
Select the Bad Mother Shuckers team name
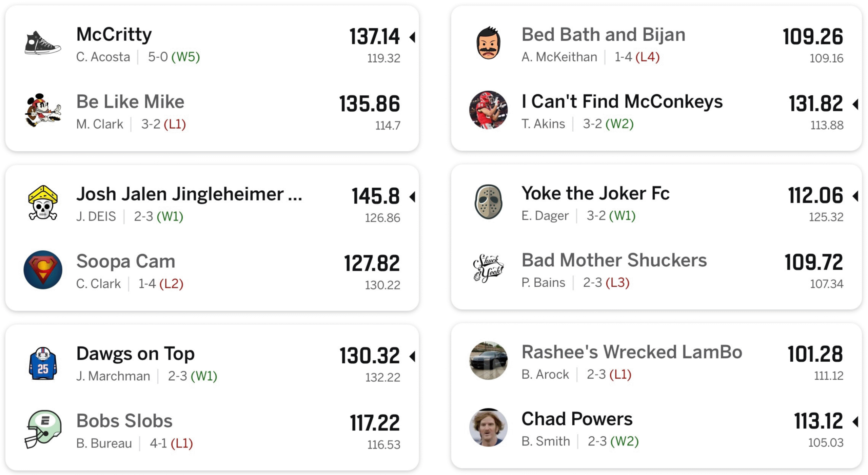pyautogui.click(x=614, y=261)
